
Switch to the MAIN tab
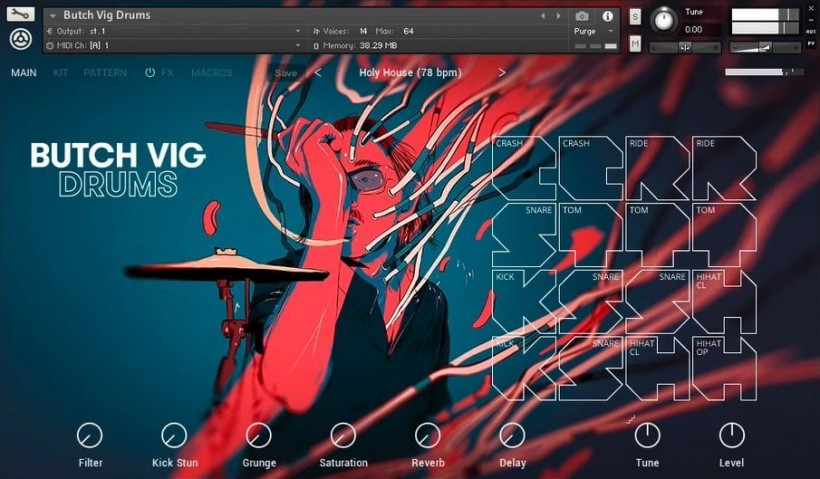click(x=24, y=73)
